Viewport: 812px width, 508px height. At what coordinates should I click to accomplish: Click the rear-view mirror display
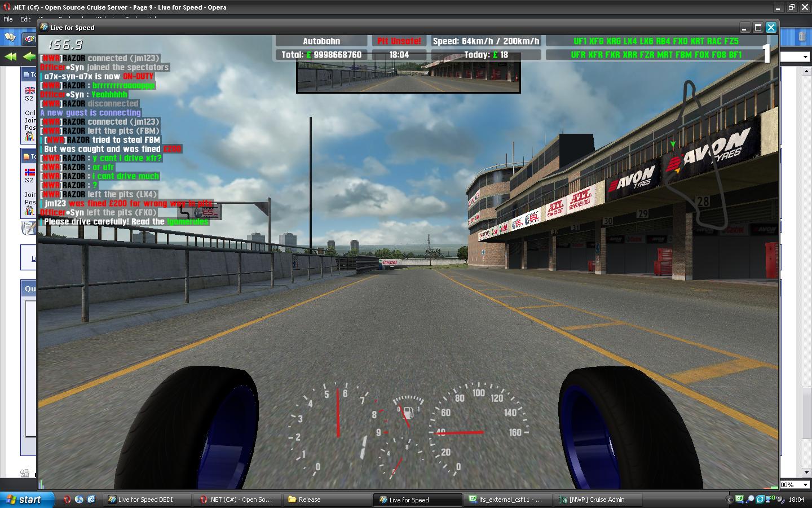(x=408, y=77)
